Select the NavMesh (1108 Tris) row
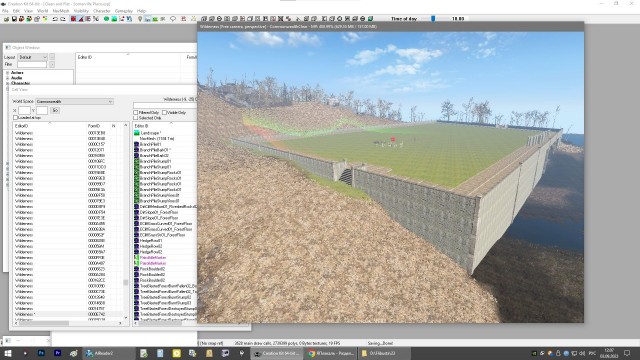The height and width of the screenshot is (360, 640). click(x=165, y=139)
